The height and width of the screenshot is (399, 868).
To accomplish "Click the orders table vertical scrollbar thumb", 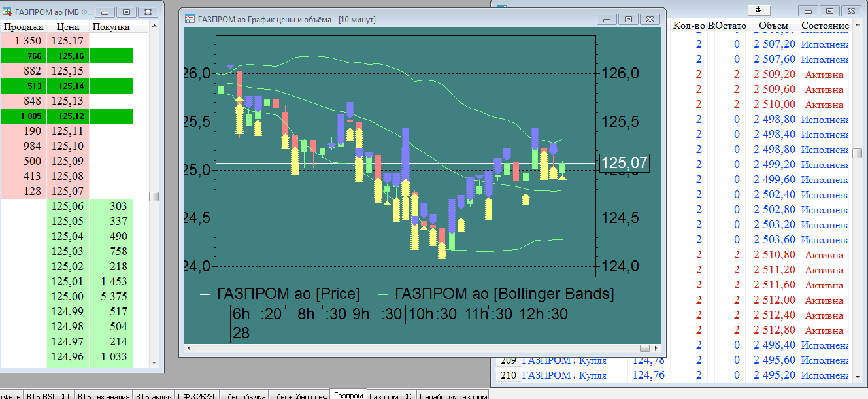I will [x=857, y=153].
